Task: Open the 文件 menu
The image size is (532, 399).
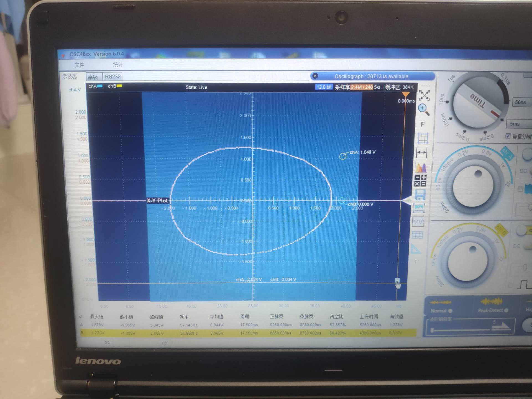Action: click(x=80, y=65)
